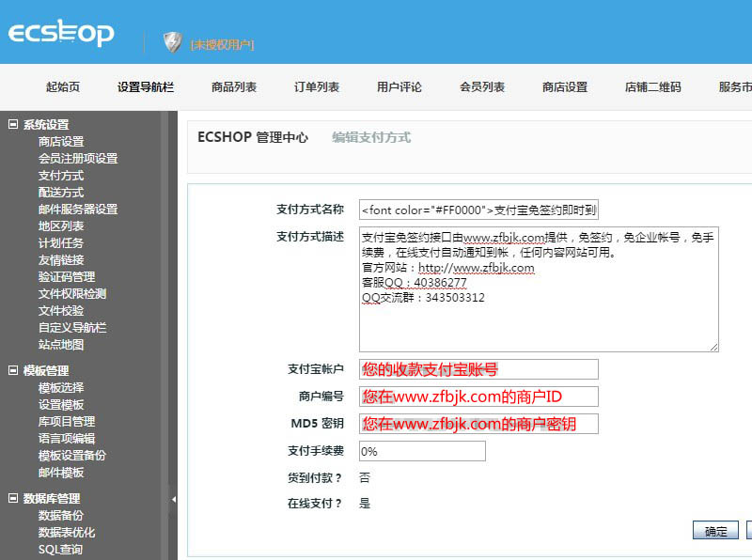Open 模板设置备份 in the sidebar
Viewport: 752px width, 560px height.
point(72,456)
